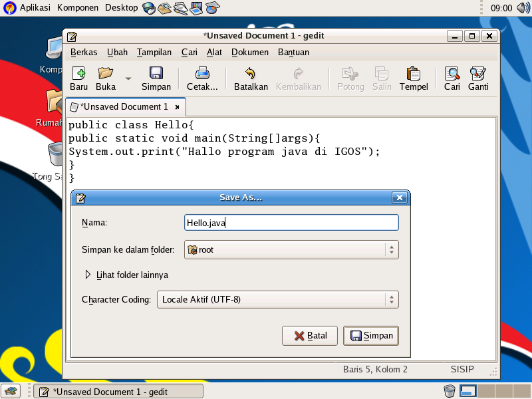Close the Unsaved Document 1 tab

[177, 107]
